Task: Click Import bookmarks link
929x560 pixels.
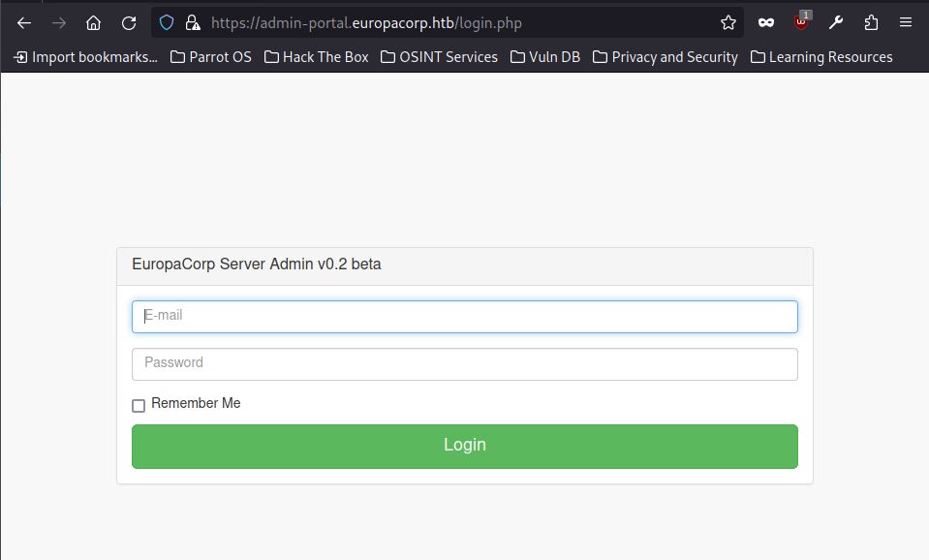Action: pyautogui.click(x=85, y=57)
